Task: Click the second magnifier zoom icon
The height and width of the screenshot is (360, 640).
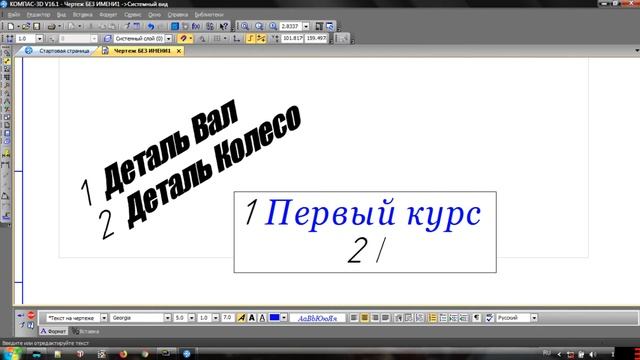Action: [x=259, y=27]
